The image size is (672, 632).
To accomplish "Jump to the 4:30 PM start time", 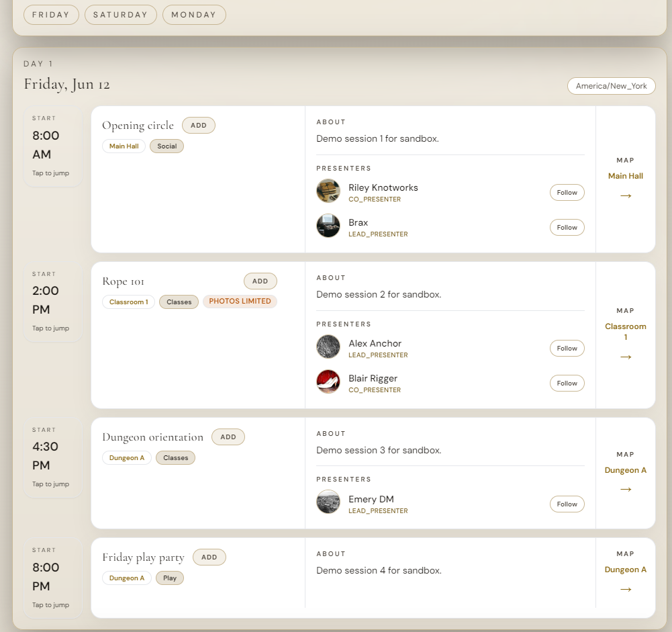I will [53, 457].
